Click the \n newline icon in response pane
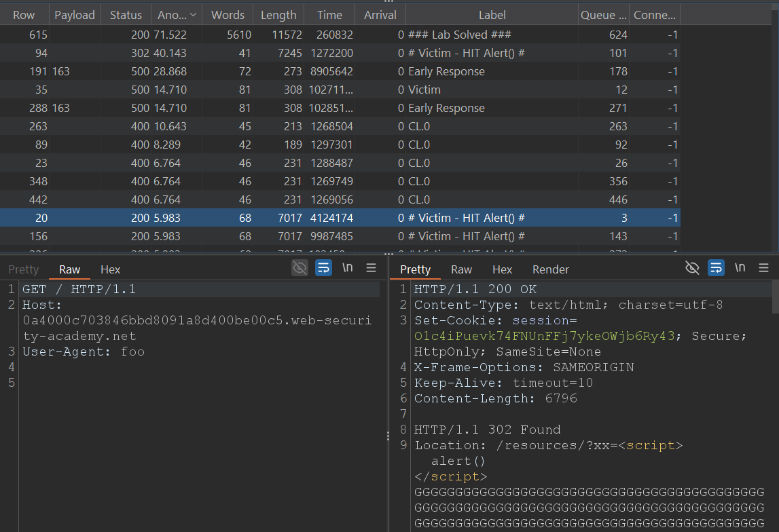 click(740, 268)
